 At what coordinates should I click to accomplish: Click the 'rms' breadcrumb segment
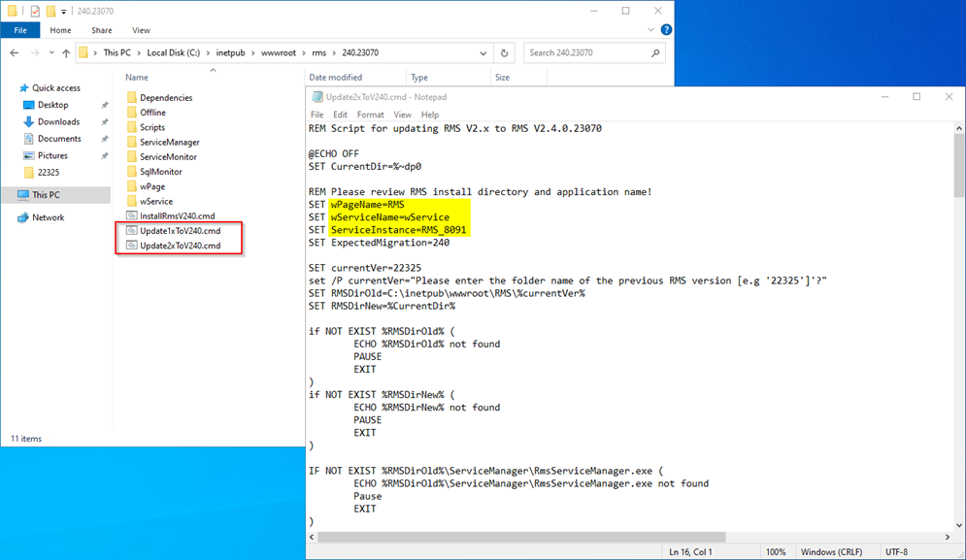[319, 53]
